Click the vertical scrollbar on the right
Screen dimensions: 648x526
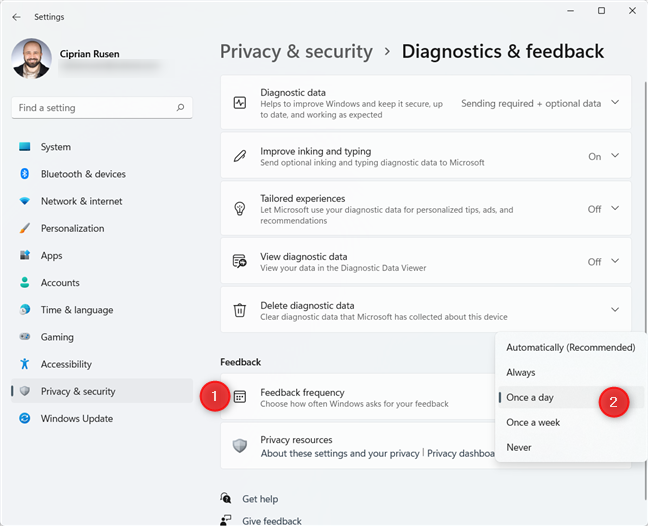click(x=646, y=289)
